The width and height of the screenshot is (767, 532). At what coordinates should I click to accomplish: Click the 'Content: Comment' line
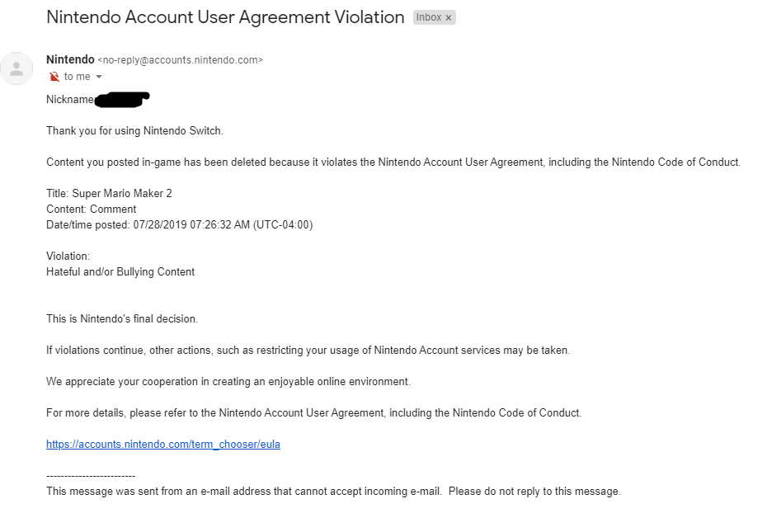92,209
